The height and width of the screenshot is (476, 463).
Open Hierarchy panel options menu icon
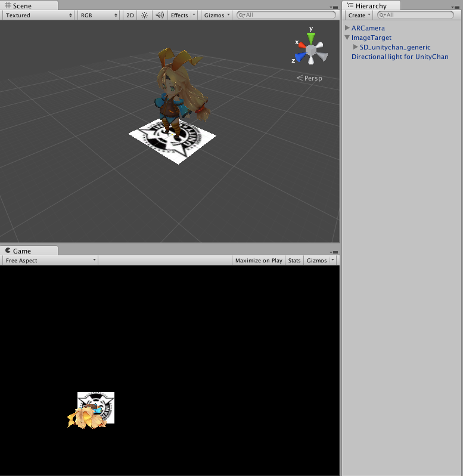click(455, 7)
